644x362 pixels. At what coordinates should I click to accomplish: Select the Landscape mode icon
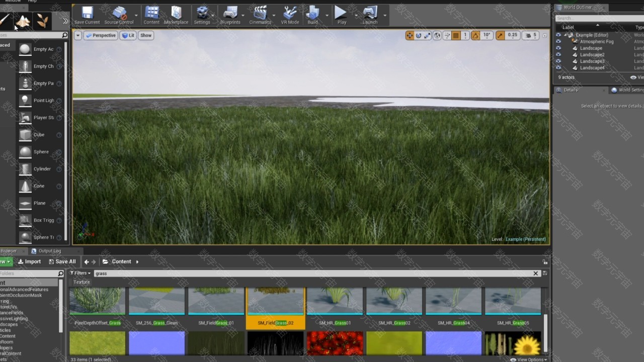click(x=23, y=21)
